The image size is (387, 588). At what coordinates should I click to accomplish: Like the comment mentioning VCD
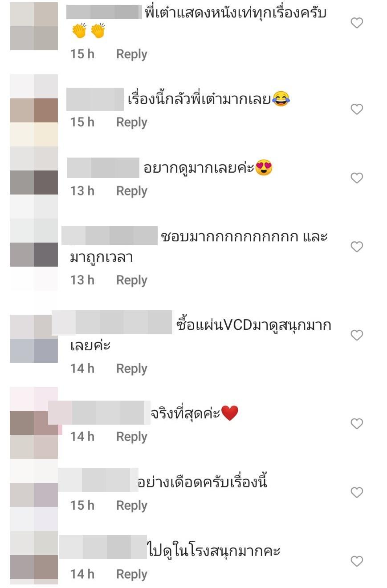(x=357, y=335)
